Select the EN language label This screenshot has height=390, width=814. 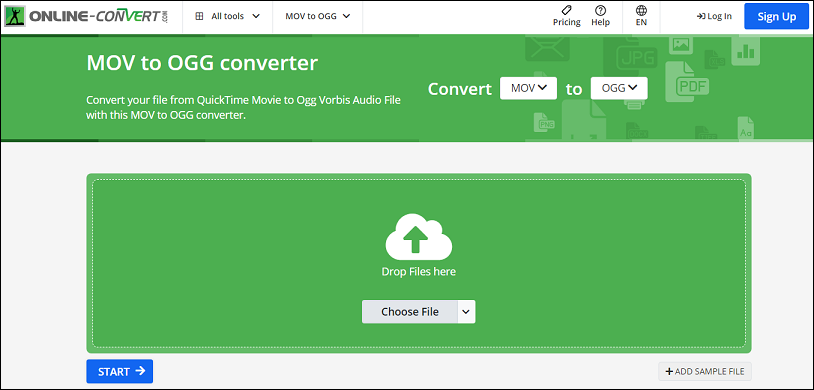[x=641, y=22]
